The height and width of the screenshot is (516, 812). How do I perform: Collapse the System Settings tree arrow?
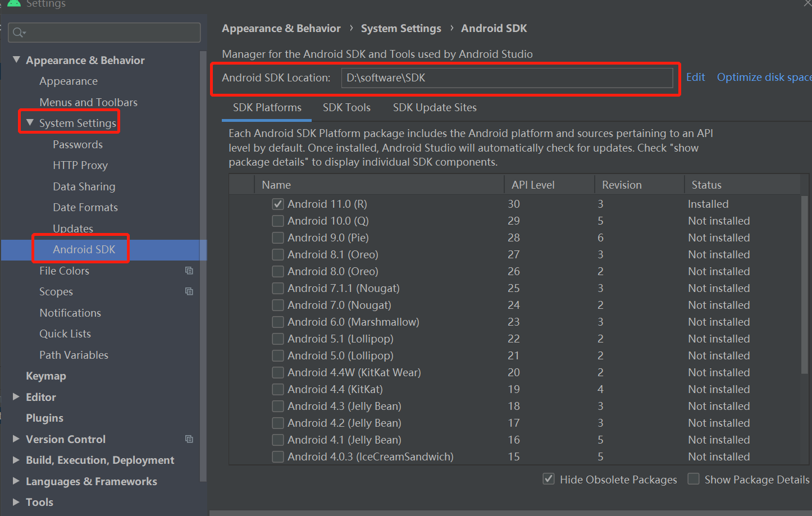pos(30,122)
